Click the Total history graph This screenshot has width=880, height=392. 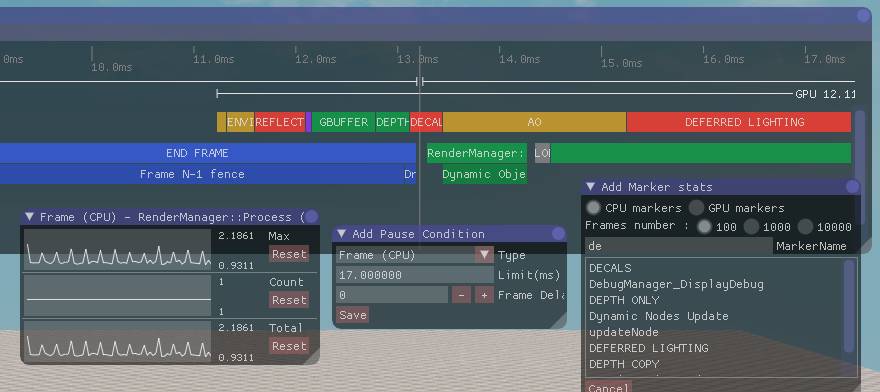pos(117,342)
